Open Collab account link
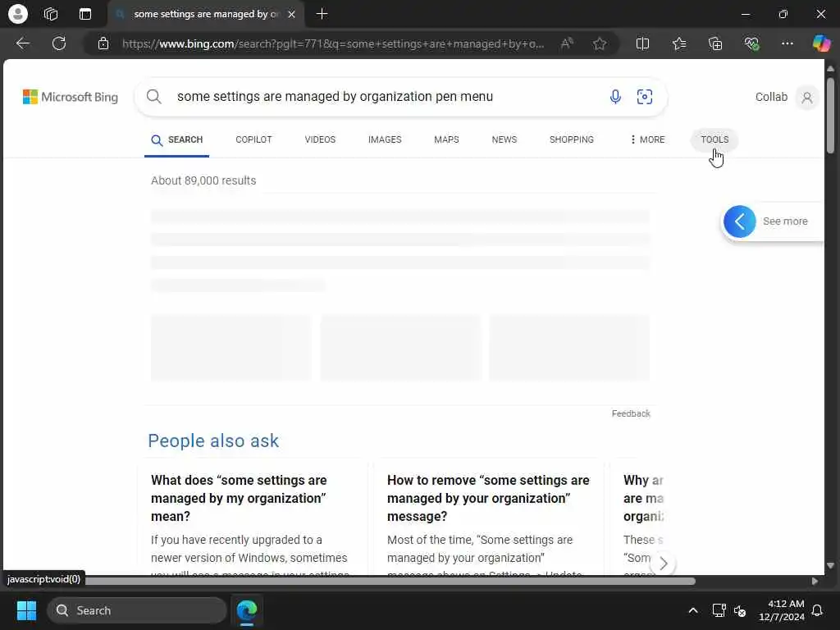Viewport: 840px width, 630px height. [771, 97]
